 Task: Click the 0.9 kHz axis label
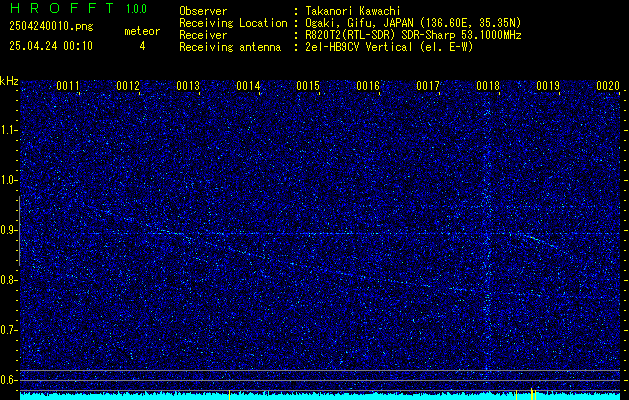pyautogui.click(x=8, y=230)
